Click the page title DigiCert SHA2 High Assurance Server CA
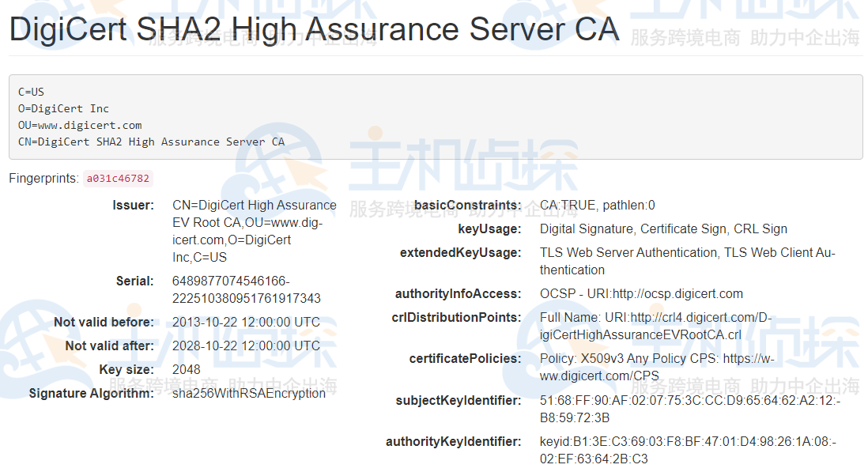The height and width of the screenshot is (472, 868). pos(313,30)
